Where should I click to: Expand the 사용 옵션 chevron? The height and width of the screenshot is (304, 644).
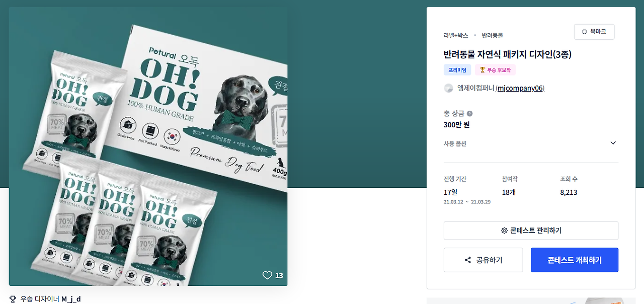pyautogui.click(x=613, y=143)
